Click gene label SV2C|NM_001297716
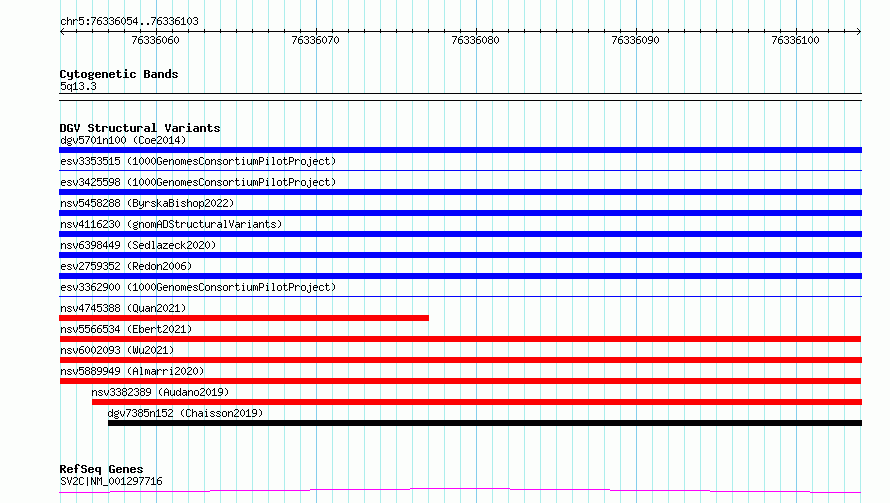 [x=111, y=481]
